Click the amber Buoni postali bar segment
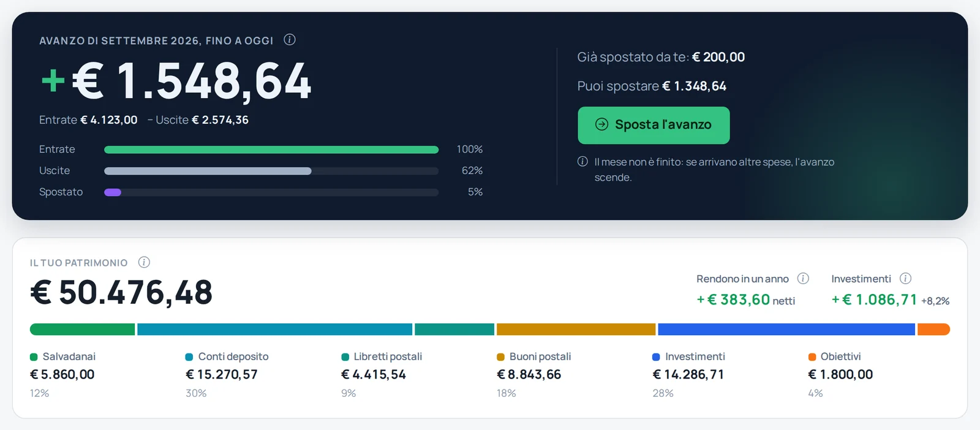Viewport: 980px width, 430px height. coord(576,330)
